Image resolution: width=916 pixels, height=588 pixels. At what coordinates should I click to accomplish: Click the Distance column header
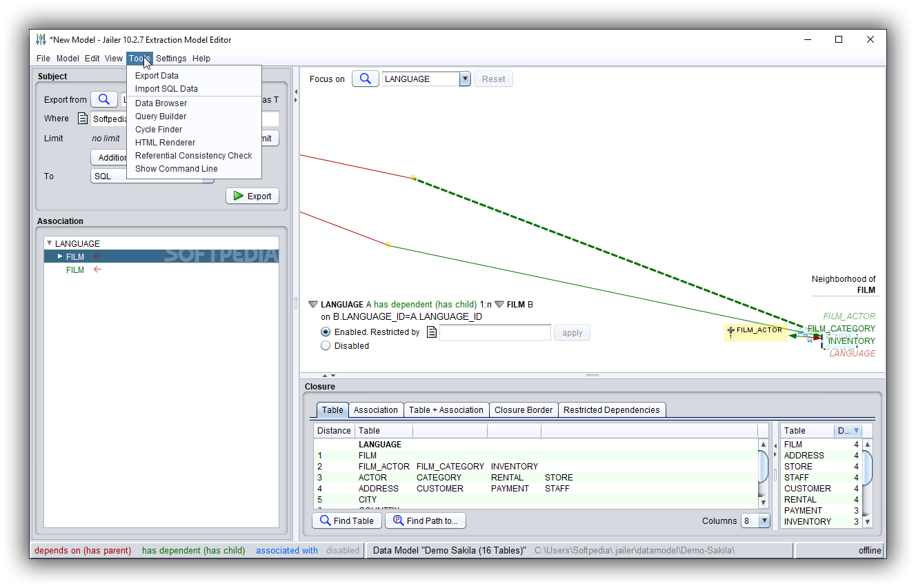[x=334, y=430]
